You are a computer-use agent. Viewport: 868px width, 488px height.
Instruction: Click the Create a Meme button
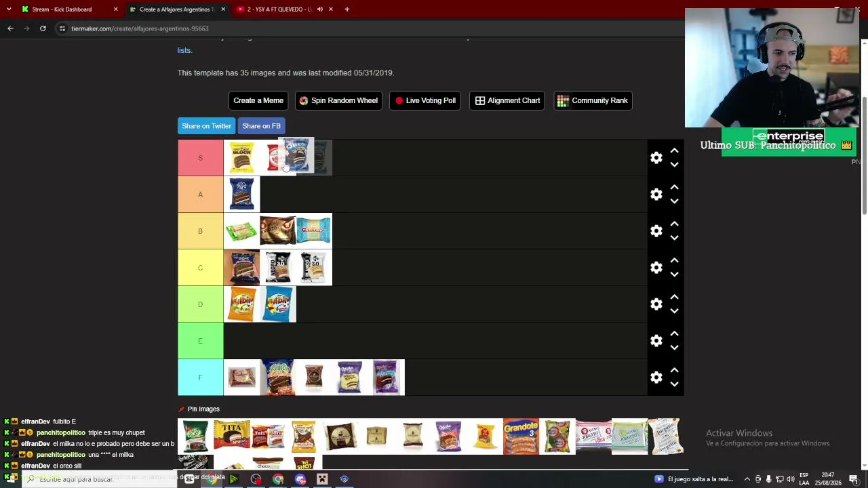pos(258,100)
